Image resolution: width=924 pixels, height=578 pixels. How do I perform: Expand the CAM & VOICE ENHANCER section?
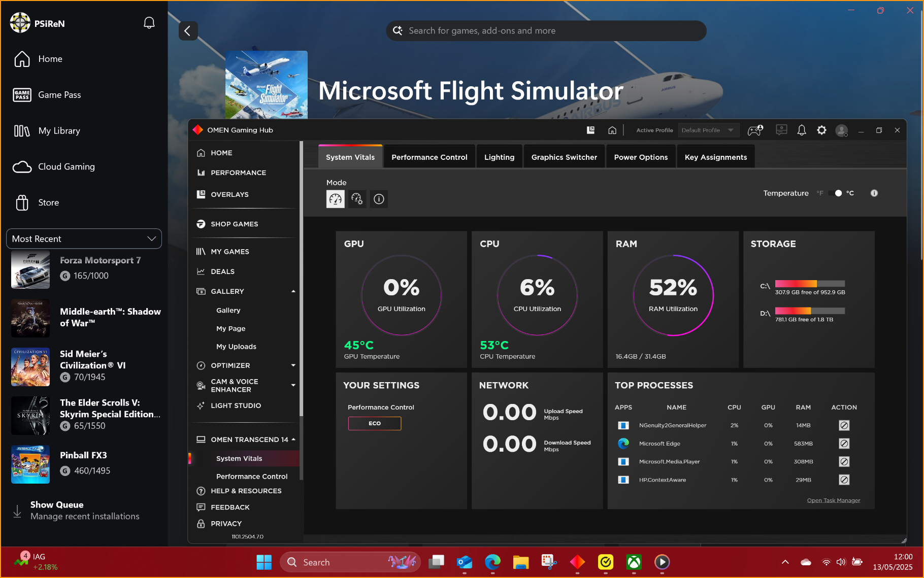(x=293, y=386)
